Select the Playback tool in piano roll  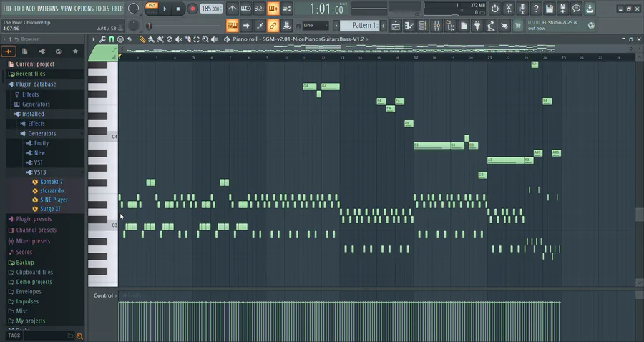[x=214, y=39]
